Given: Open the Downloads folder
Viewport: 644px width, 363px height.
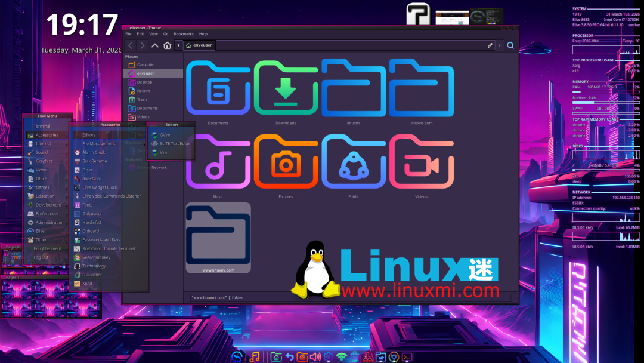Looking at the screenshot, I should [286, 88].
